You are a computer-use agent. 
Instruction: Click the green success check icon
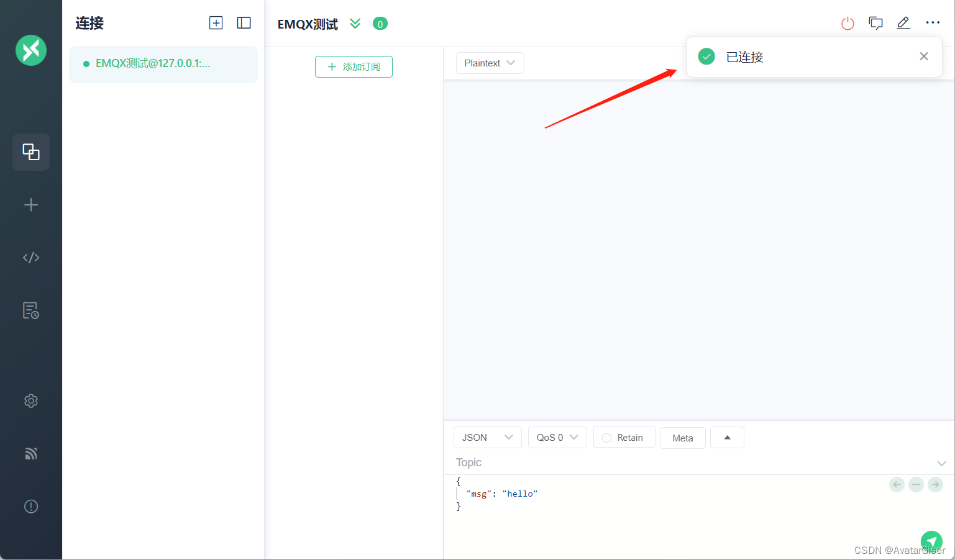pos(706,56)
